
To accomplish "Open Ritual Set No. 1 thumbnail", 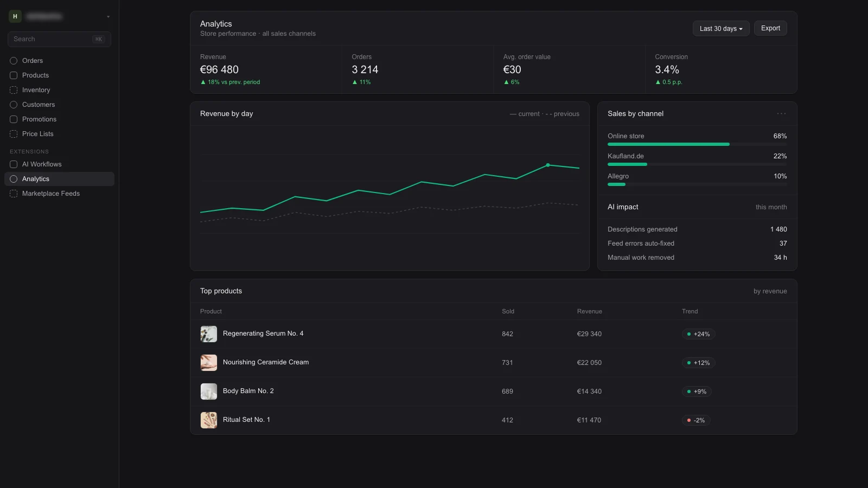I will [x=209, y=420].
